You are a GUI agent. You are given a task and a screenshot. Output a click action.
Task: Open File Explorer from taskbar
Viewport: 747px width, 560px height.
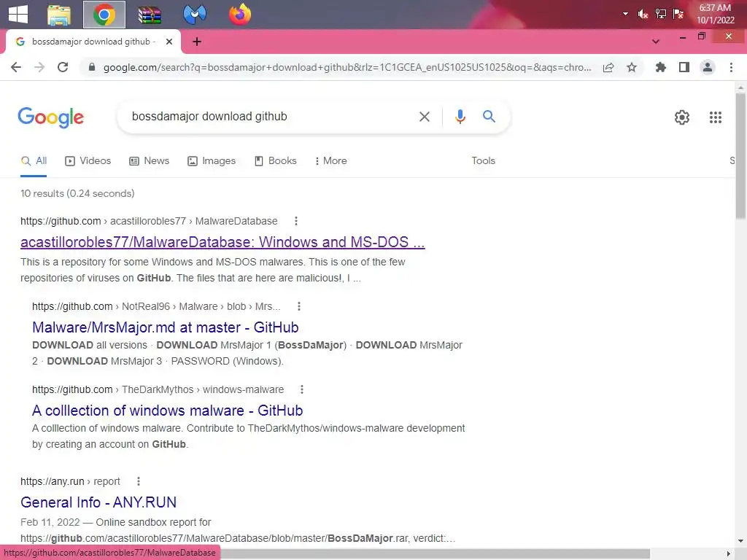click(x=59, y=15)
